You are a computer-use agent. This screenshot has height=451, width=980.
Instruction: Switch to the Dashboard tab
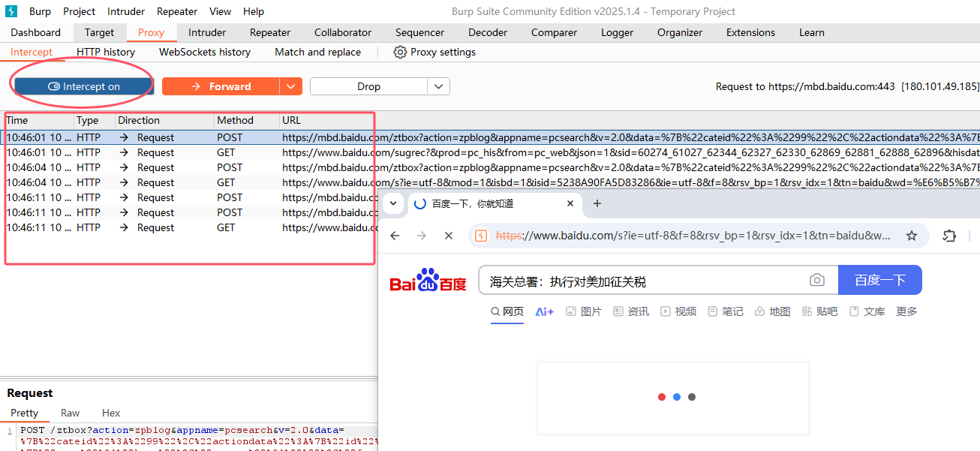point(36,32)
